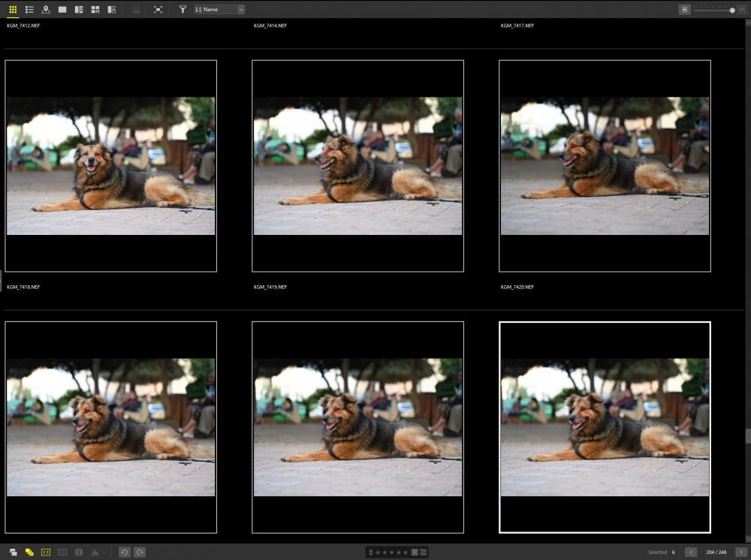The width and height of the screenshot is (751, 560).
Task: Switch to thumbnail grid view
Action: 13,9
